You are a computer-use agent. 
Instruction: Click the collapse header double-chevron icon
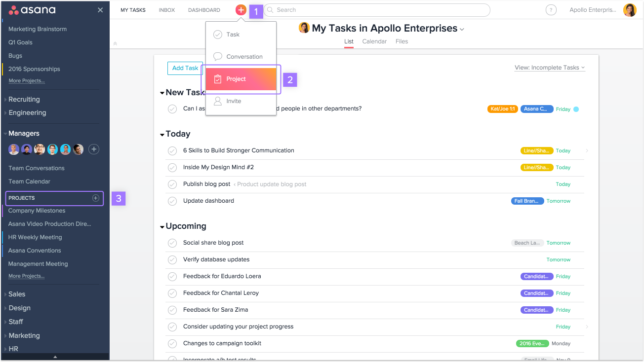coord(115,43)
